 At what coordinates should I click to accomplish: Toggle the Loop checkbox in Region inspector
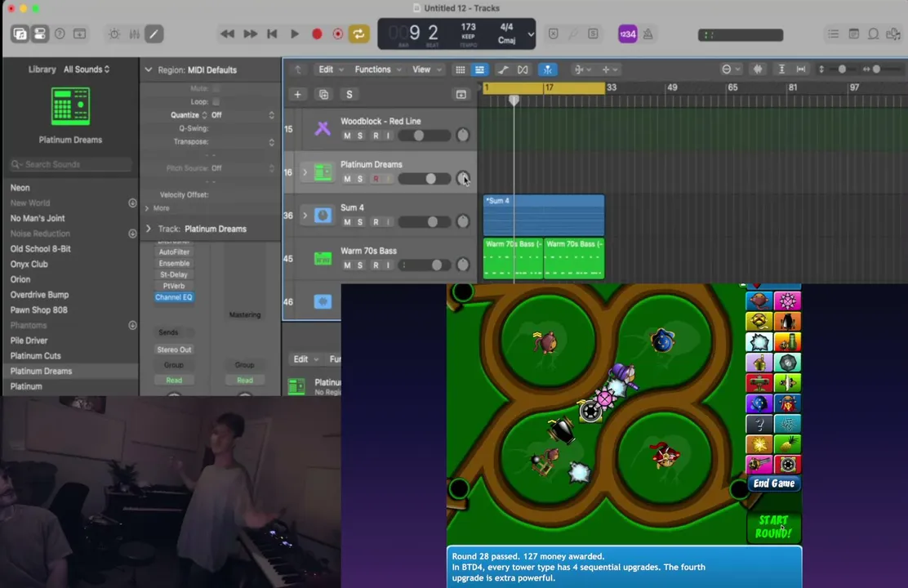tap(216, 101)
